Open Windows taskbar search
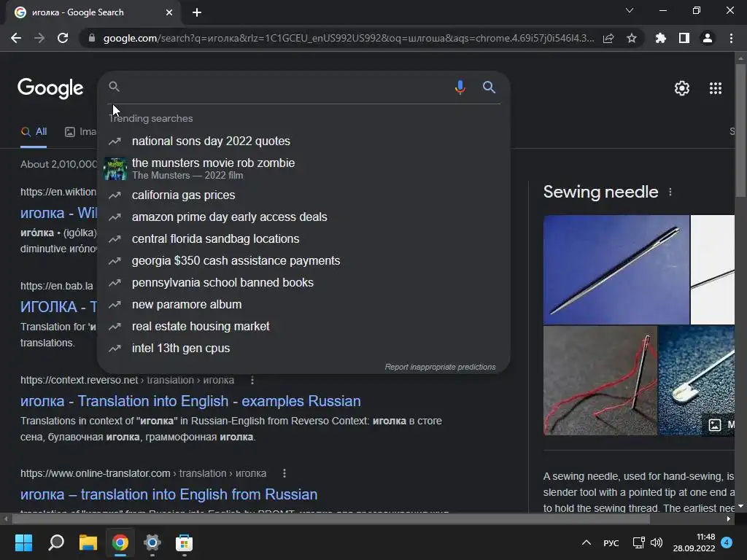 [56, 542]
